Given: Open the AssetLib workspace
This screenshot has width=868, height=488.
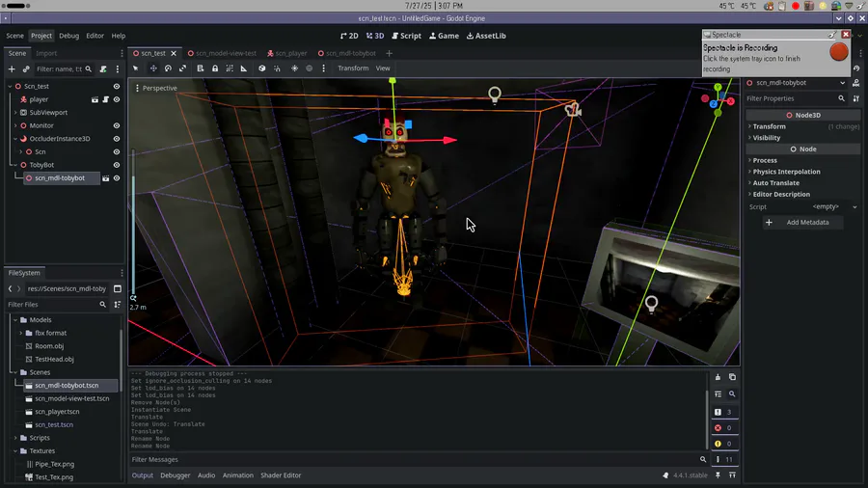Looking at the screenshot, I should tap(486, 36).
